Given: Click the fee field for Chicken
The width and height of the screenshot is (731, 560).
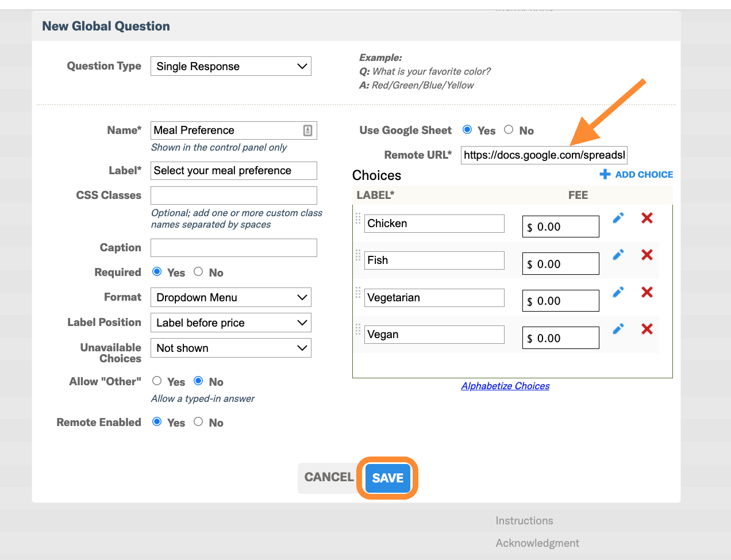Looking at the screenshot, I should click(561, 227).
